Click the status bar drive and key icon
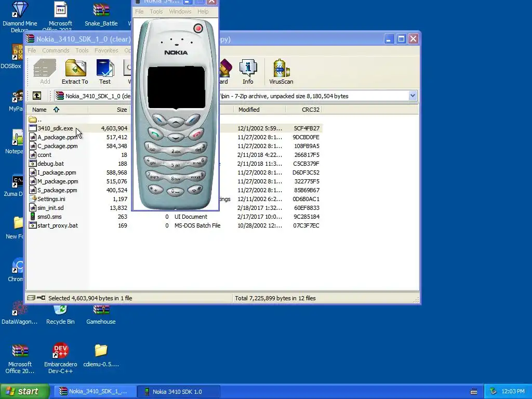The height and width of the screenshot is (399, 532). [36, 298]
